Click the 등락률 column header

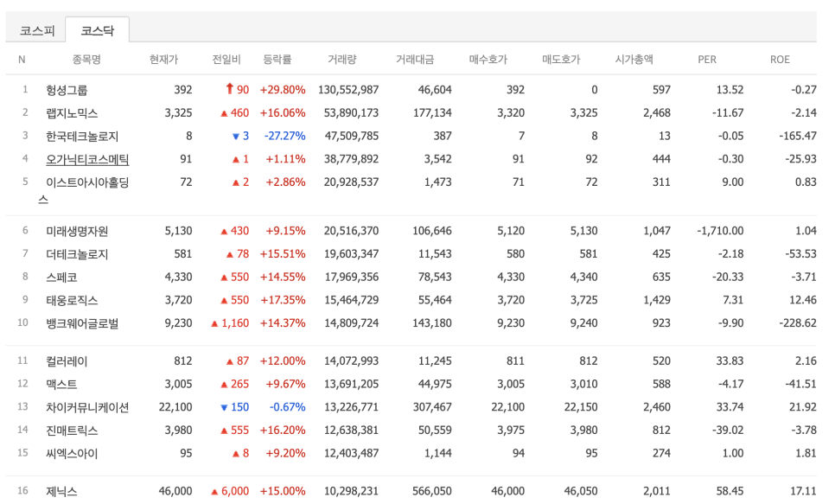(277, 60)
